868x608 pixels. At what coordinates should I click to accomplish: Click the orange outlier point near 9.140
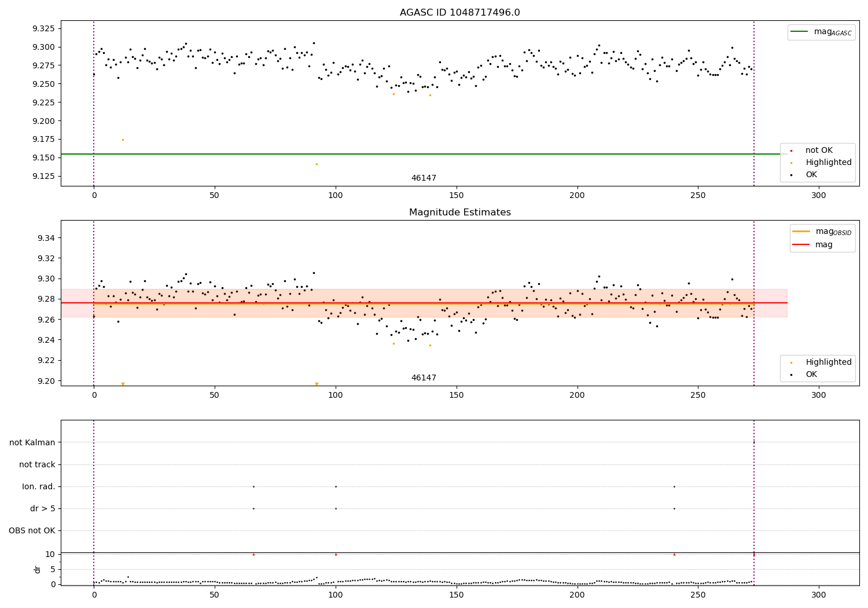(317, 164)
